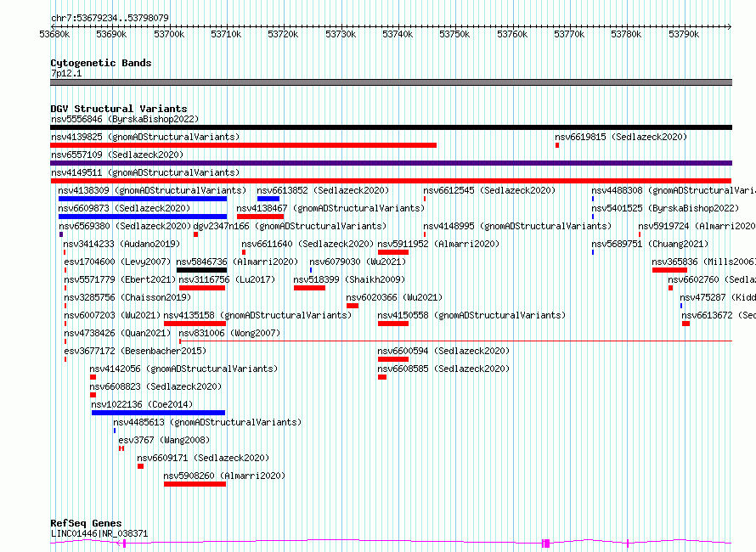Click the 53750k ruler mark
The image size is (756, 552).
454,34
